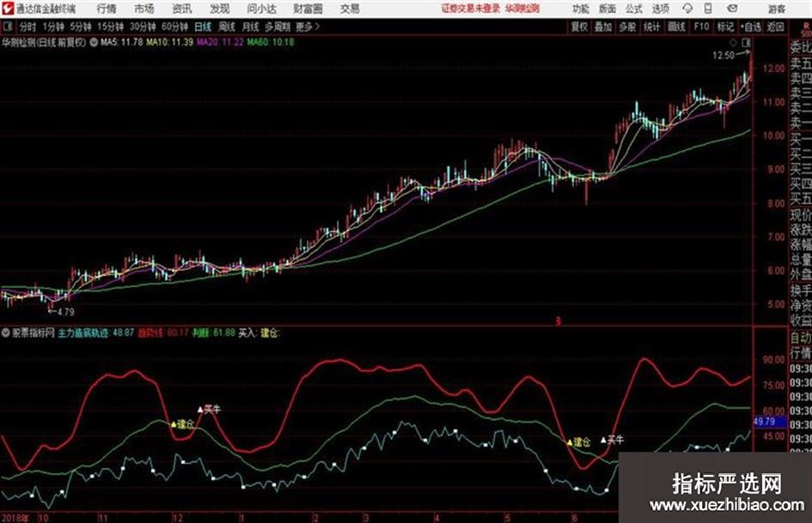This screenshot has width=812, height=523.
Task: Click the 叠加 overlay toolbar button
Action: 603,27
